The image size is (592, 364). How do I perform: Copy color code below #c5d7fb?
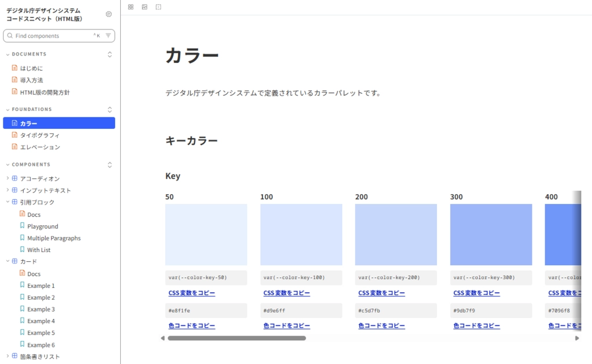point(382,325)
